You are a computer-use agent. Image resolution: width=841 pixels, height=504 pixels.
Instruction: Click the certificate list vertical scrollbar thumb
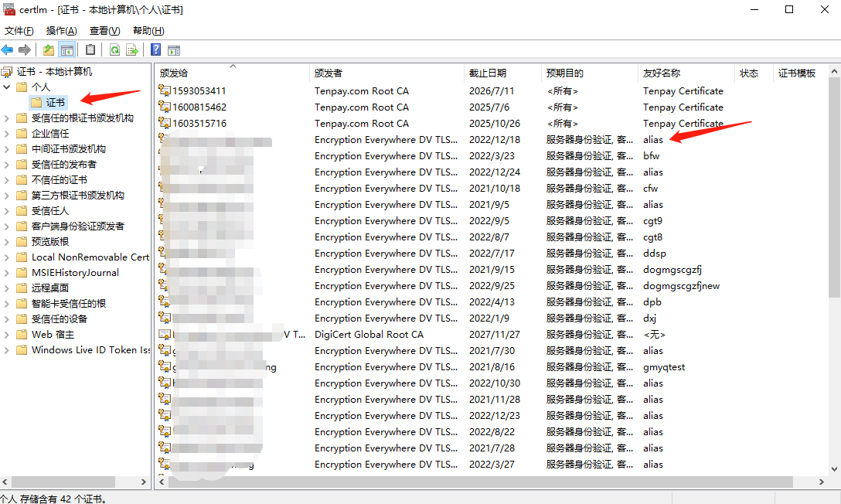point(834,187)
